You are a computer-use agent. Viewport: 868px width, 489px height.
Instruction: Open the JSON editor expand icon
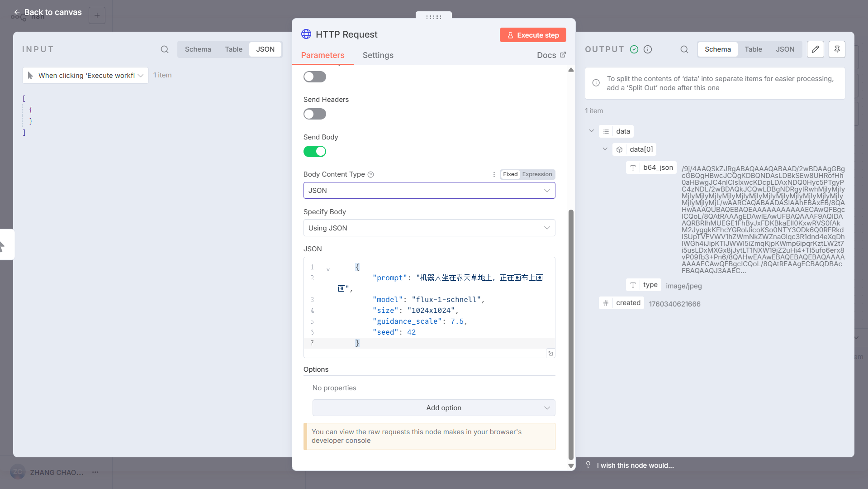click(x=550, y=354)
